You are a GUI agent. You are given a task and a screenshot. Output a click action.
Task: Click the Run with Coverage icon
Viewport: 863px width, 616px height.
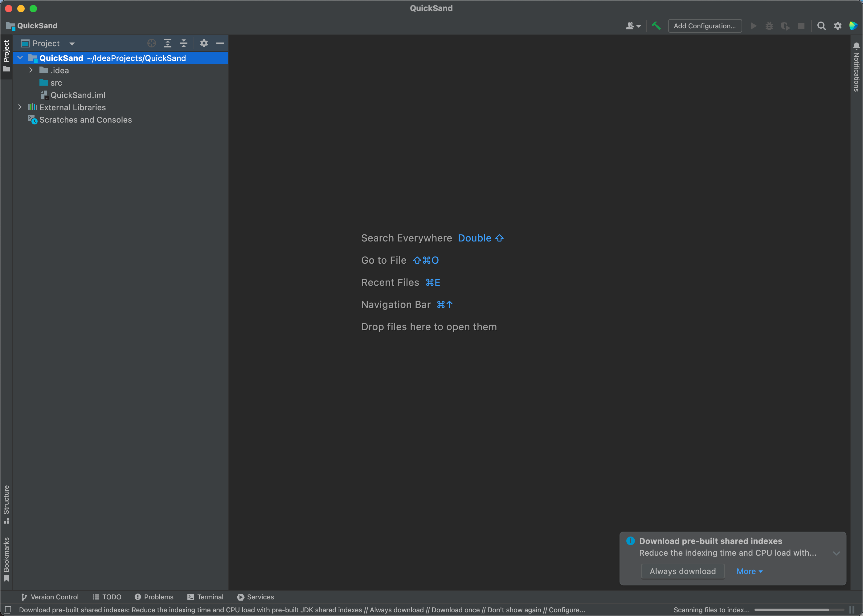(x=785, y=26)
